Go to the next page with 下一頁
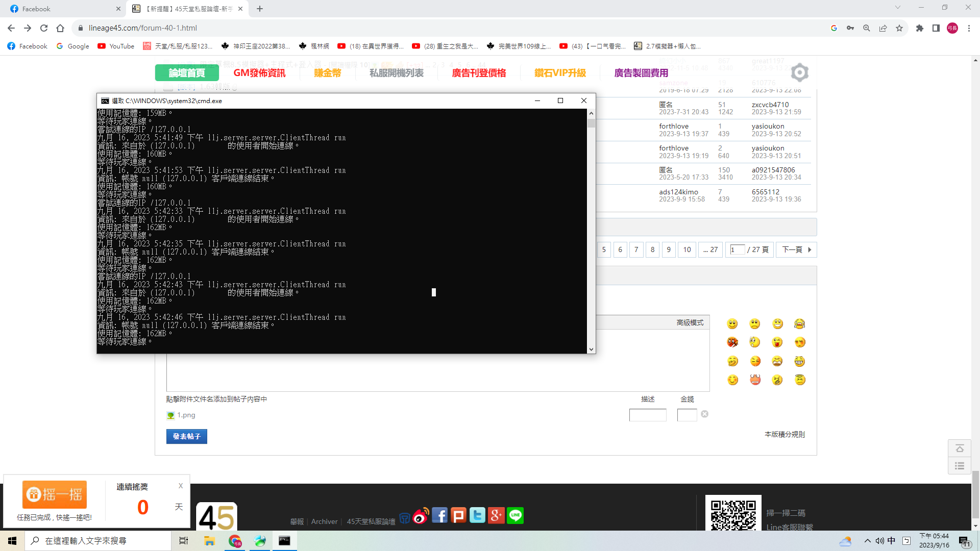This screenshot has height=551, width=980. tap(796, 249)
